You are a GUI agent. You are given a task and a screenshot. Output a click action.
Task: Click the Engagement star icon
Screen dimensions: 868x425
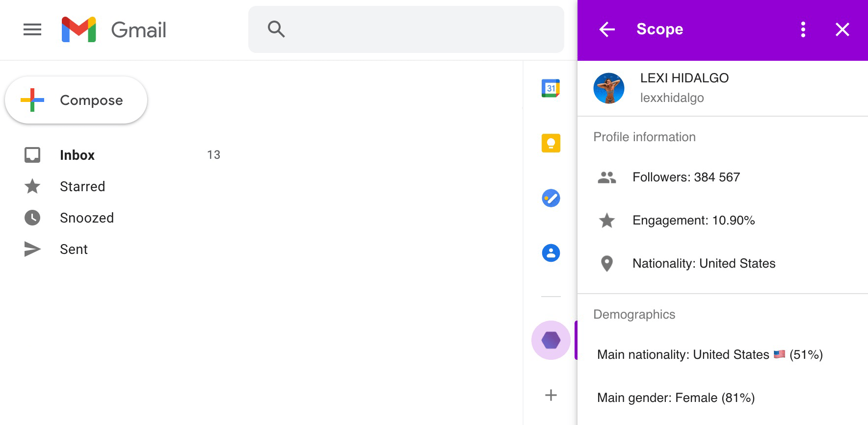(607, 221)
